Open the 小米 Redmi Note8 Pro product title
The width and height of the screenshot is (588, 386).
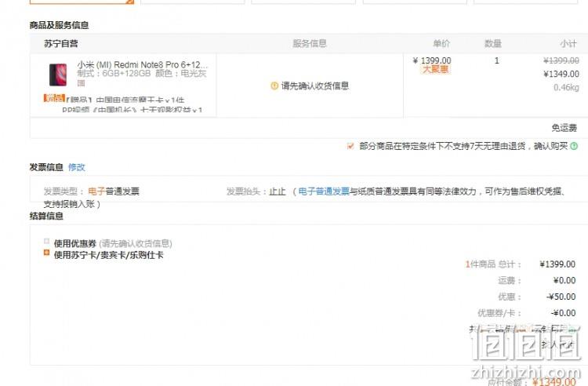pyautogui.click(x=143, y=64)
